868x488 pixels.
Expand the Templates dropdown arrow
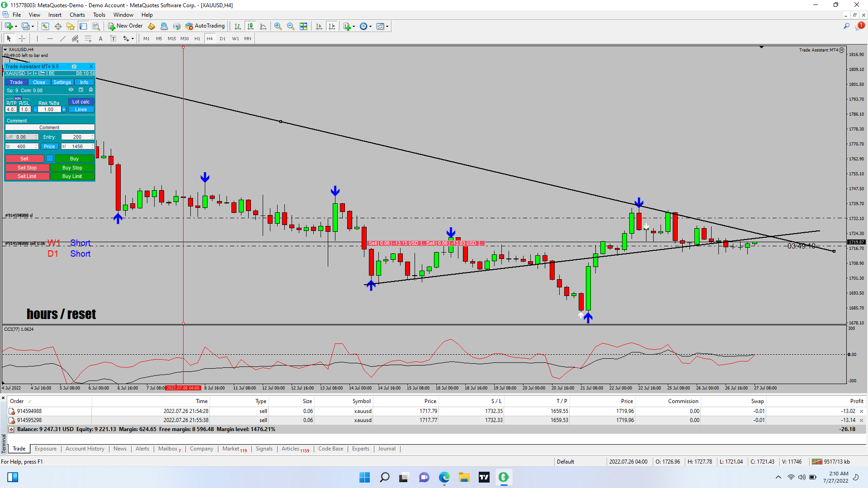click(x=387, y=26)
